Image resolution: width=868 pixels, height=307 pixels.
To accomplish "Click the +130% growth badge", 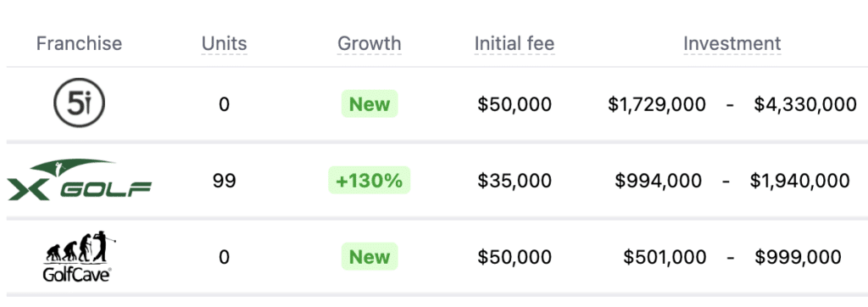I will coord(370,180).
